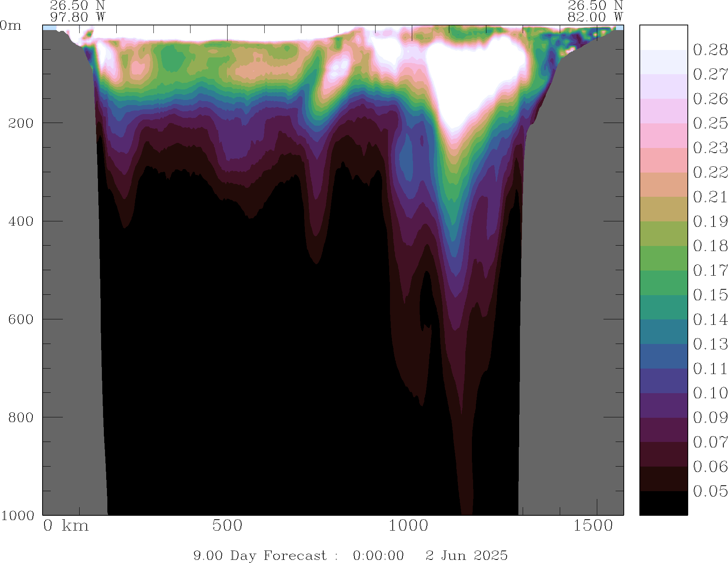The image size is (728, 563).
Task: Pick the green swatch between 0.15 and 0.17
Action: coord(663,283)
